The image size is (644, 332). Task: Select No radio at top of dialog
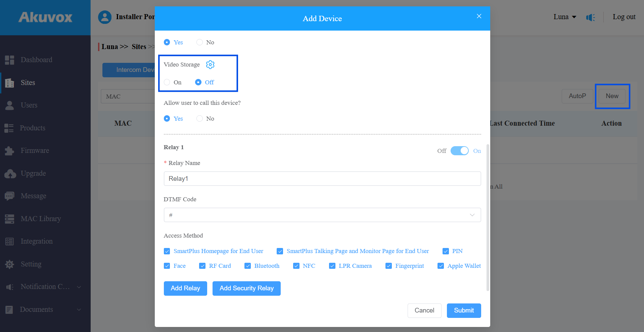click(199, 42)
